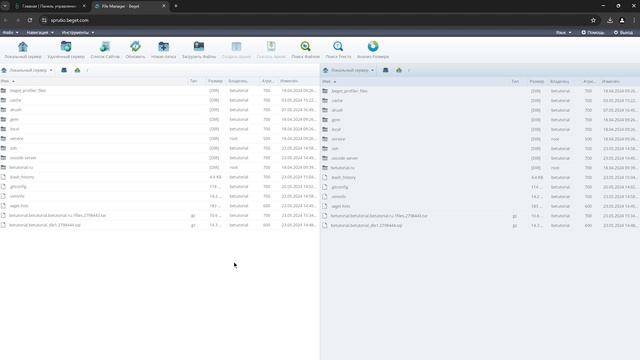Click the Help link in top bar

click(593, 32)
